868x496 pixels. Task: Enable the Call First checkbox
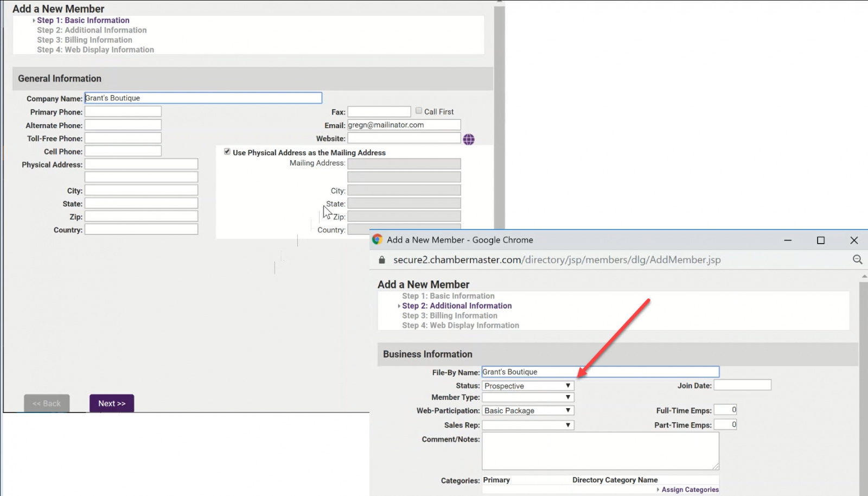point(419,111)
